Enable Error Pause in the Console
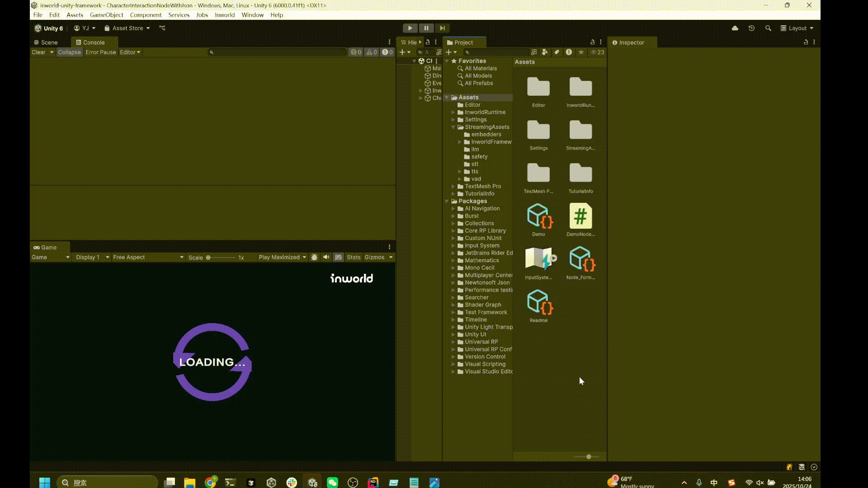The width and height of the screenshot is (868, 488). [x=100, y=52]
